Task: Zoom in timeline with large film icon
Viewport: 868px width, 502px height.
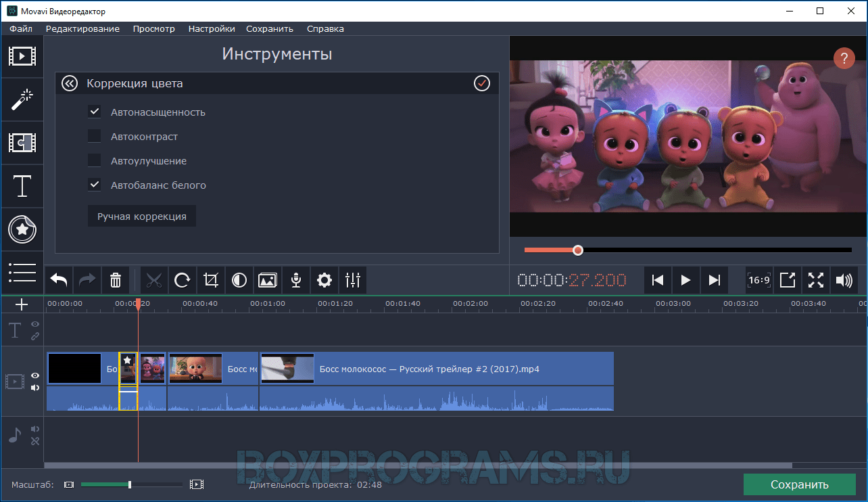Action: 196,484
